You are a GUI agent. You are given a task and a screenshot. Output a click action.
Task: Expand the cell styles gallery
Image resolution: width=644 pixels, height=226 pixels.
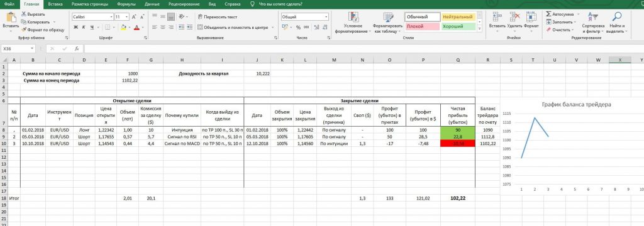pyautogui.click(x=480, y=29)
